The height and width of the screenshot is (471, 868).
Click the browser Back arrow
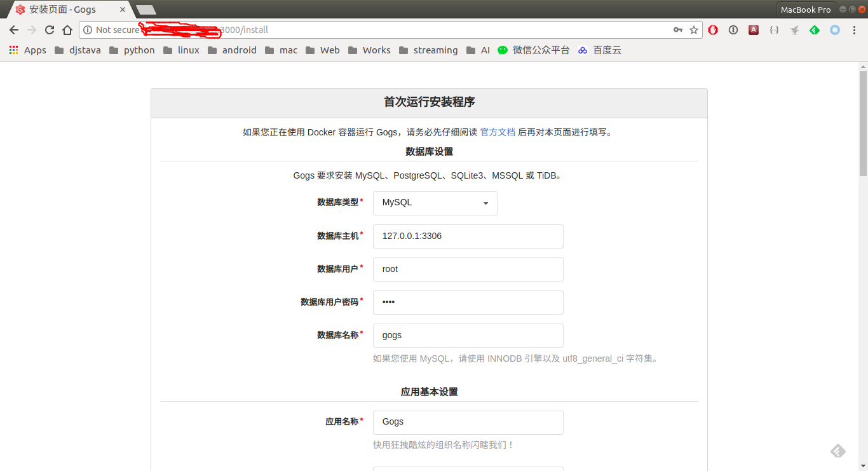point(14,30)
